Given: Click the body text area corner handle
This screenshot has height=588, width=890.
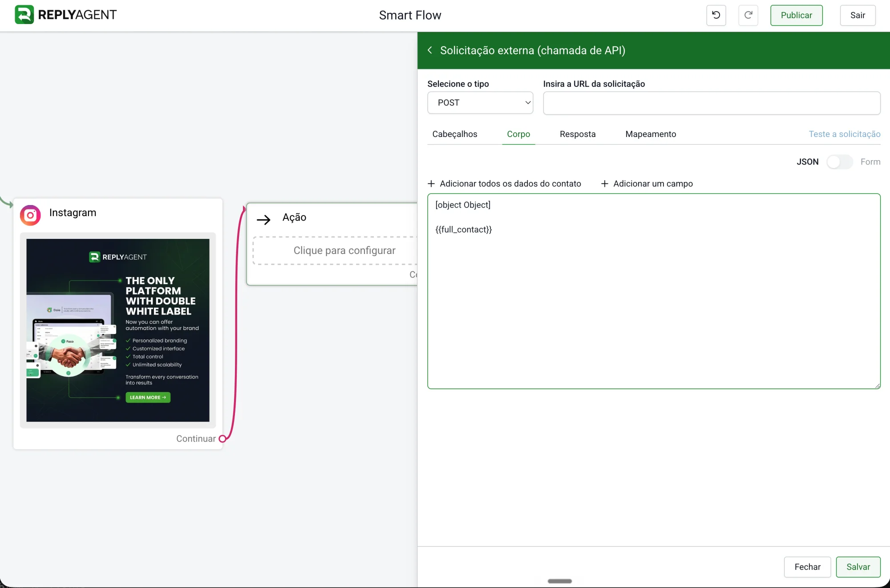Looking at the screenshot, I should pyautogui.click(x=877, y=386).
